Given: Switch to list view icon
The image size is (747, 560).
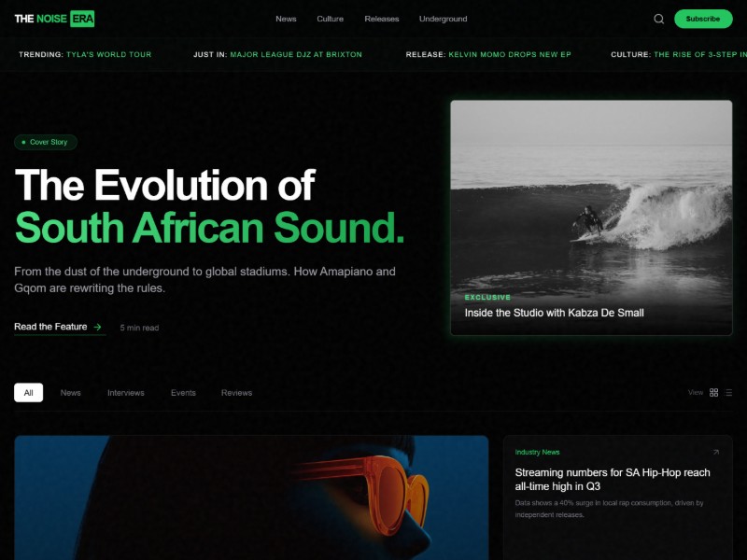Looking at the screenshot, I should point(729,392).
